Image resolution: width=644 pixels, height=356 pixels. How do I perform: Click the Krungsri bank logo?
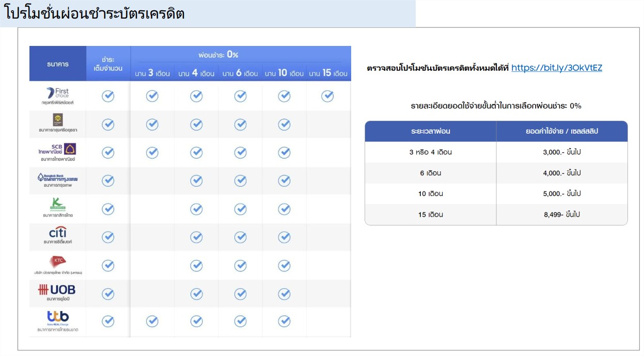pos(58,119)
